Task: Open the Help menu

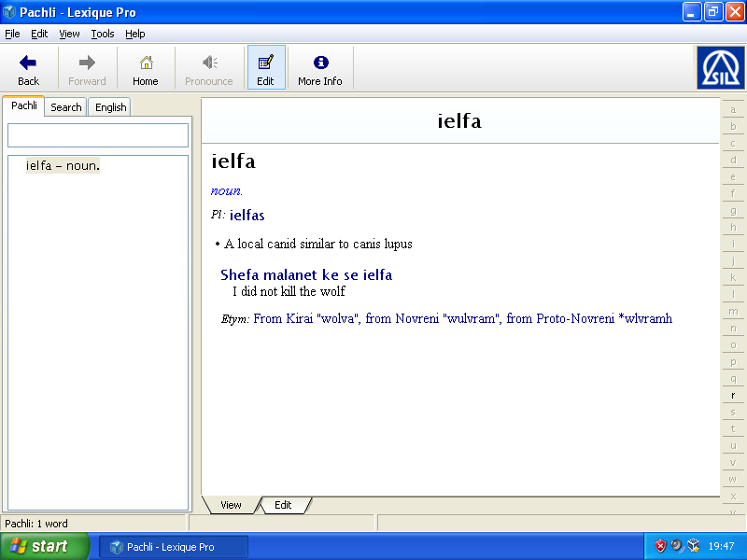Action: (x=135, y=34)
